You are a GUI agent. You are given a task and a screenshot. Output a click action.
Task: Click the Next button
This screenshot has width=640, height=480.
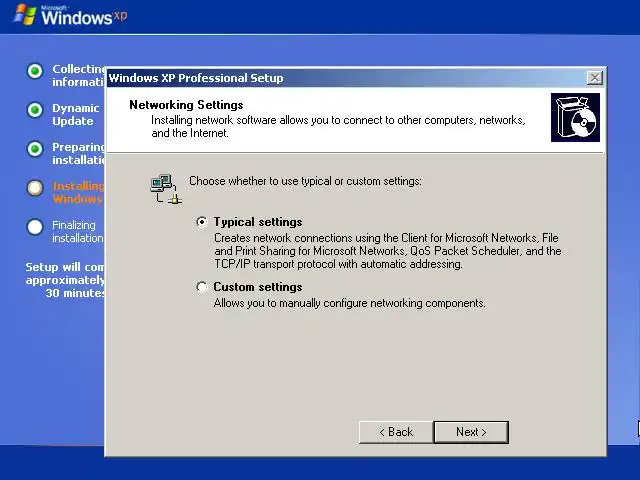(471, 432)
